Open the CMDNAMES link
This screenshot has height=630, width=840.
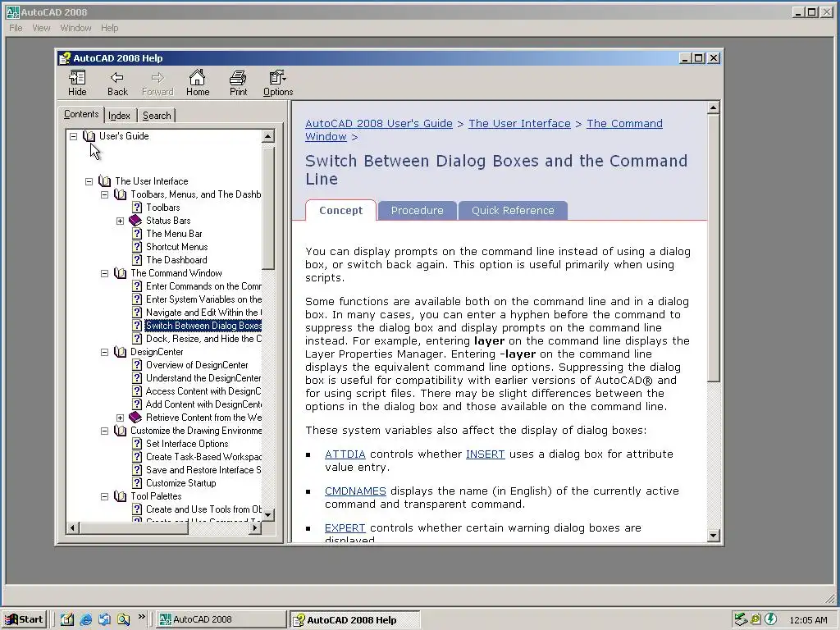(x=355, y=491)
